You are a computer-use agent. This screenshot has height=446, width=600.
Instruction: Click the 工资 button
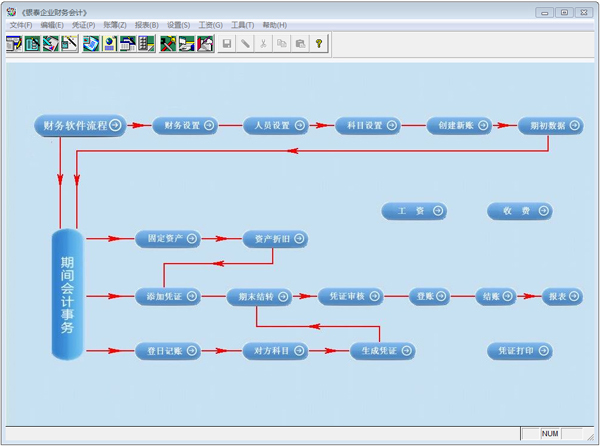click(x=414, y=211)
